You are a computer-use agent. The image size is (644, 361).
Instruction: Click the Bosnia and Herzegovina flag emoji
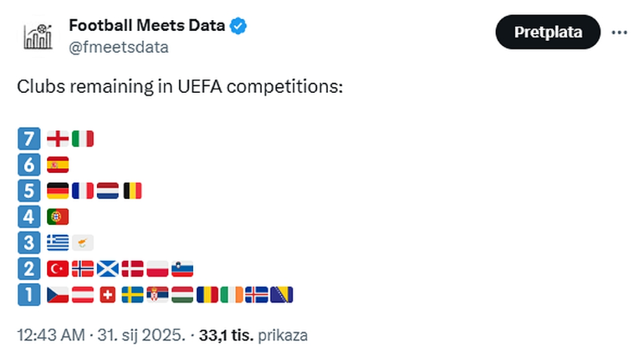282,294
